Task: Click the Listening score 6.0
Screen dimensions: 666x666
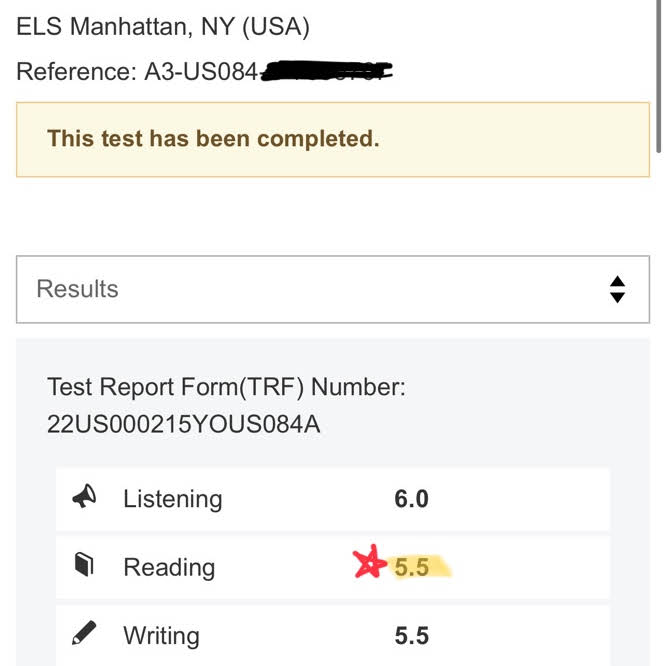Action: click(x=411, y=498)
